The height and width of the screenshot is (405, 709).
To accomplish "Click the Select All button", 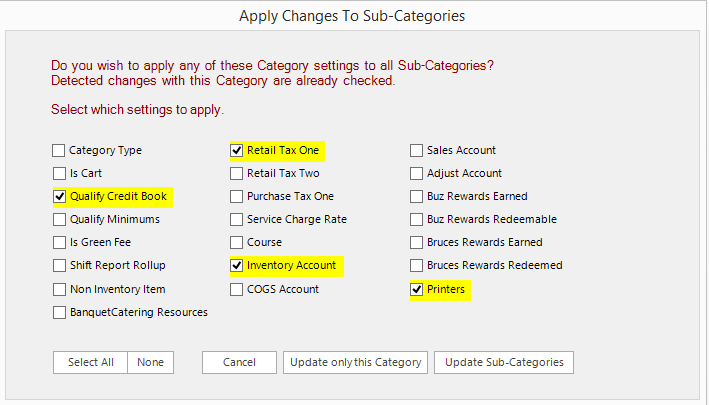I will 90,362.
